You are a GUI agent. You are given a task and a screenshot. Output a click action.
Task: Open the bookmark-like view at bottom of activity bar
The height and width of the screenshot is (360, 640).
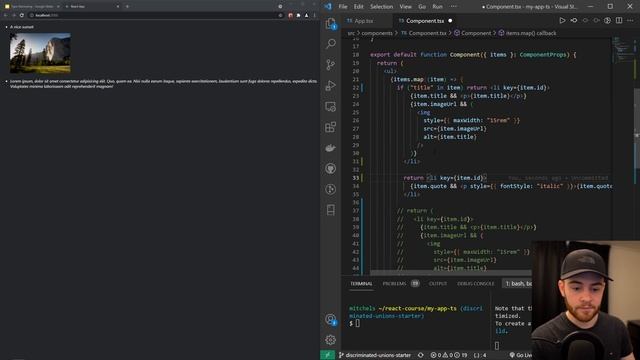[x=331, y=210]
